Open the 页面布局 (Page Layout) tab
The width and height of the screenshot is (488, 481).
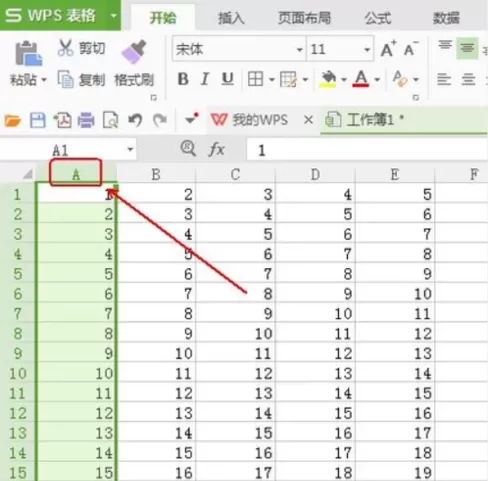[x=304, y=18]
